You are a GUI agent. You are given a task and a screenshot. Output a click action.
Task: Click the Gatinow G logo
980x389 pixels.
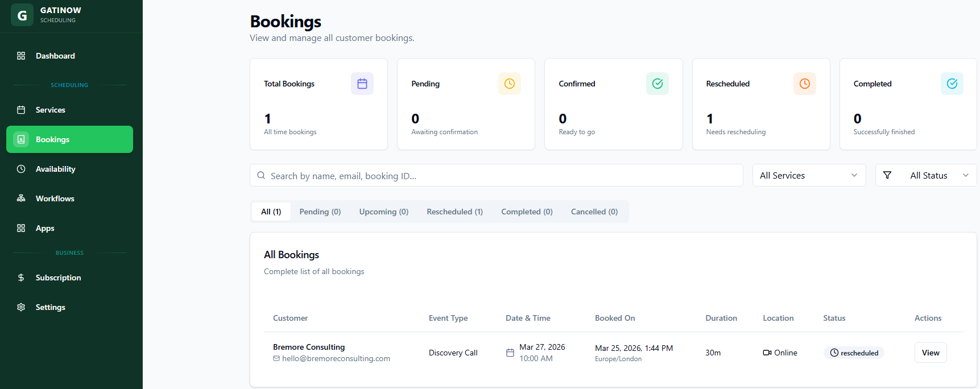coord(22,15)
